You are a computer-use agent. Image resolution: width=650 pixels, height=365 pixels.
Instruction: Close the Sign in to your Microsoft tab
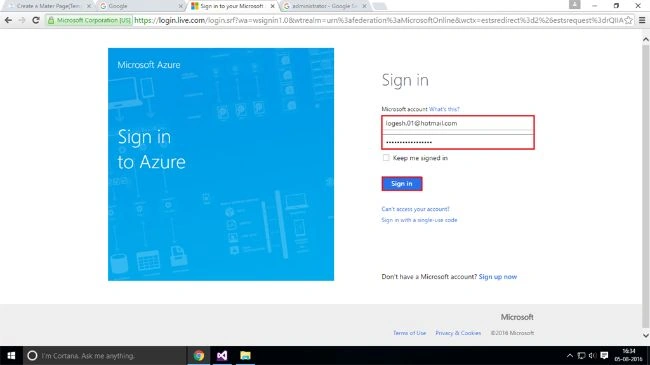click(272, 6)
